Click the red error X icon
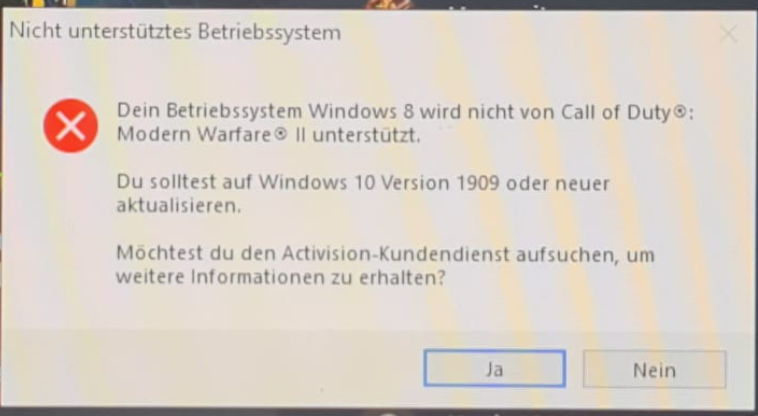The height and width of the screenshot is (416, 758). 71,126
